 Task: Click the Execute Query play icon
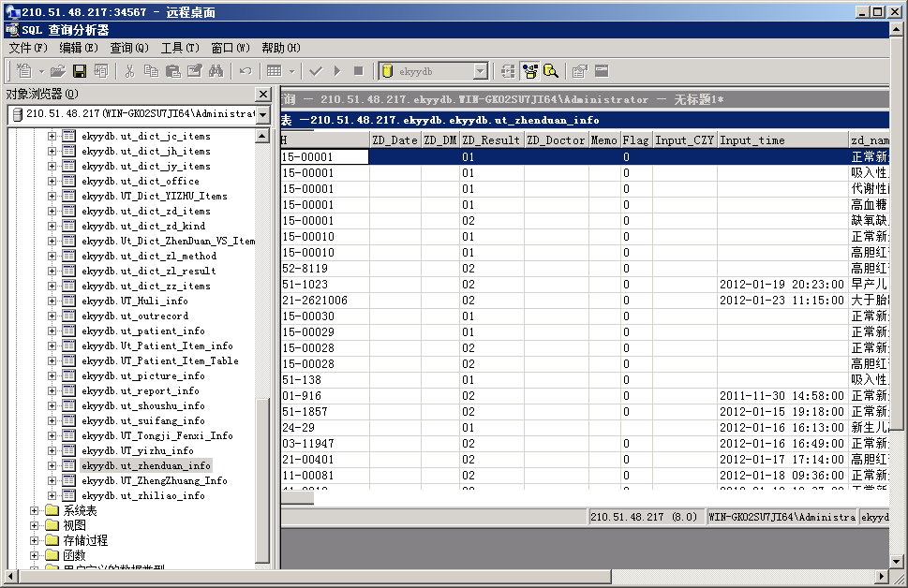[337, 71]
